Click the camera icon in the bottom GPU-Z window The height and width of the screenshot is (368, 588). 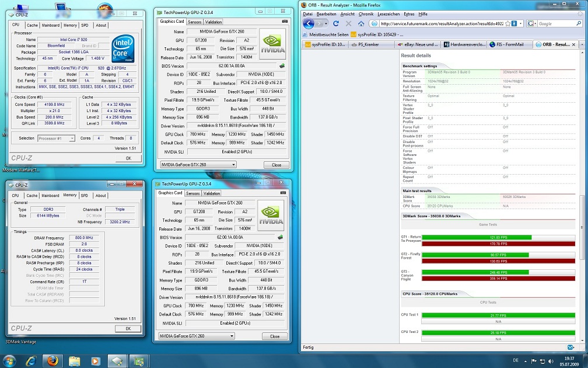point(283,193)
